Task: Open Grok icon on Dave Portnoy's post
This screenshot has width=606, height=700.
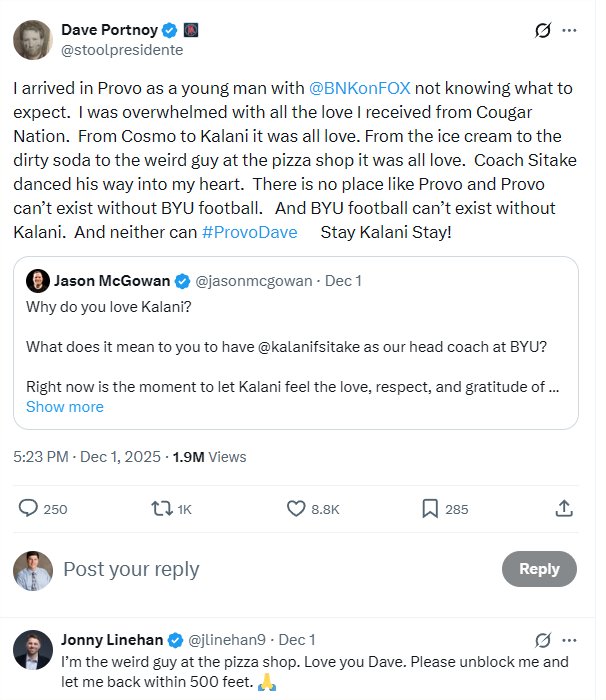Action: (x=543, y=30)
